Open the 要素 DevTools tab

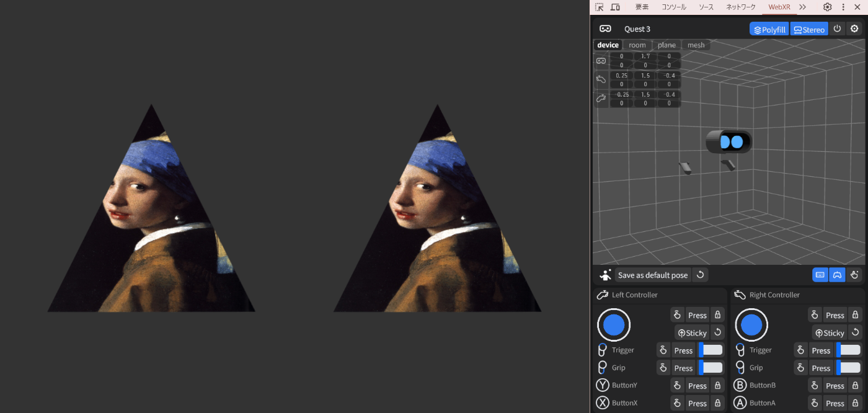tap(642, 7)
